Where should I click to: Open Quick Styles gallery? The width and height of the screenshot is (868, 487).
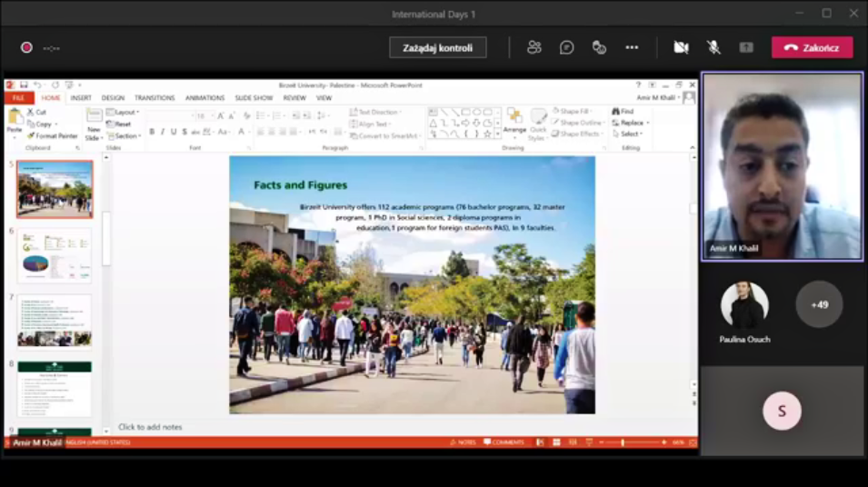[537, 124]
